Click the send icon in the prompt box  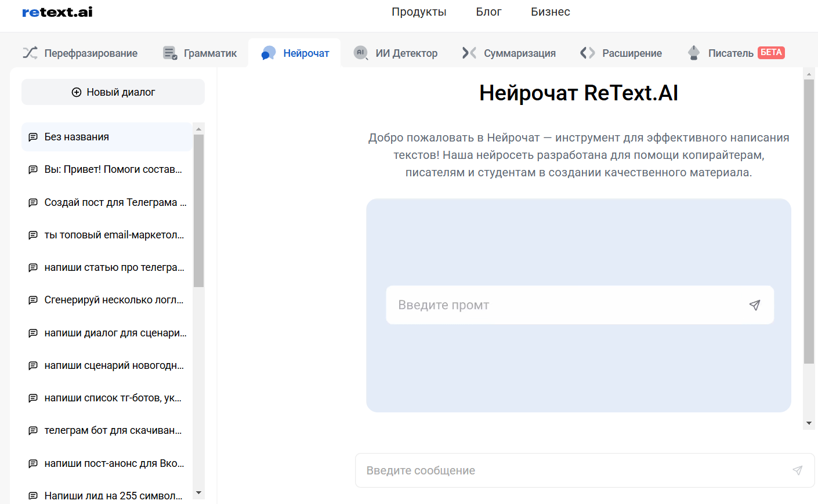[754, 305]
